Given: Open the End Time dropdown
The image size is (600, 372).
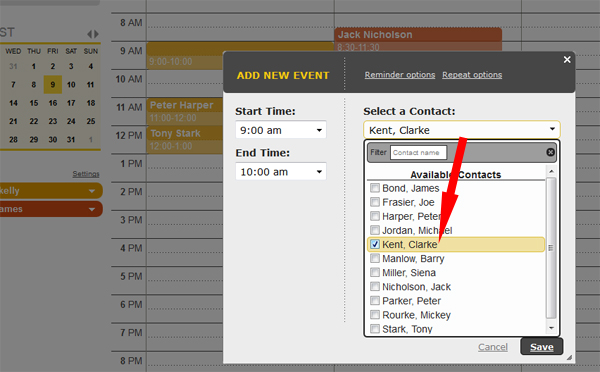Looking at the screenshot, I should click(281, 172).
